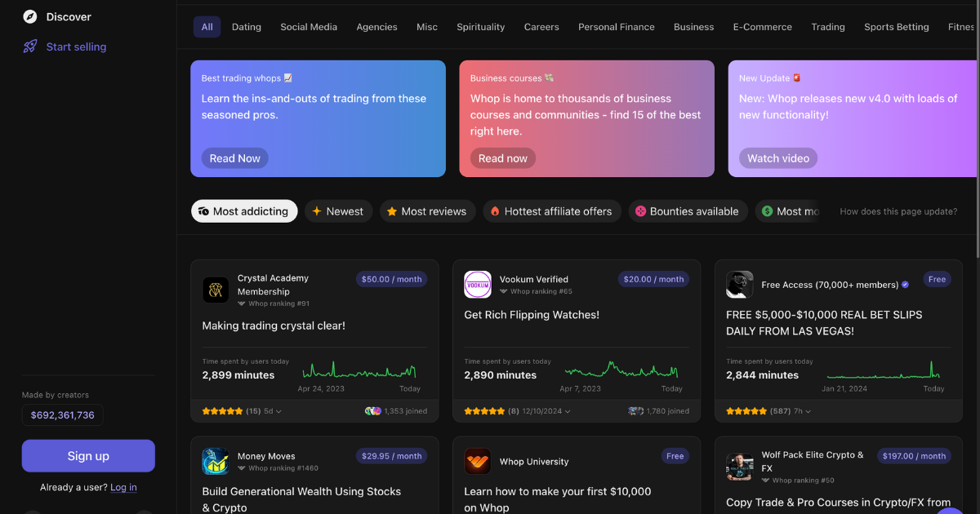Screen dimensions: 980x514
Task: Click Free Access time spent chart
Action: tap(885, 370)
